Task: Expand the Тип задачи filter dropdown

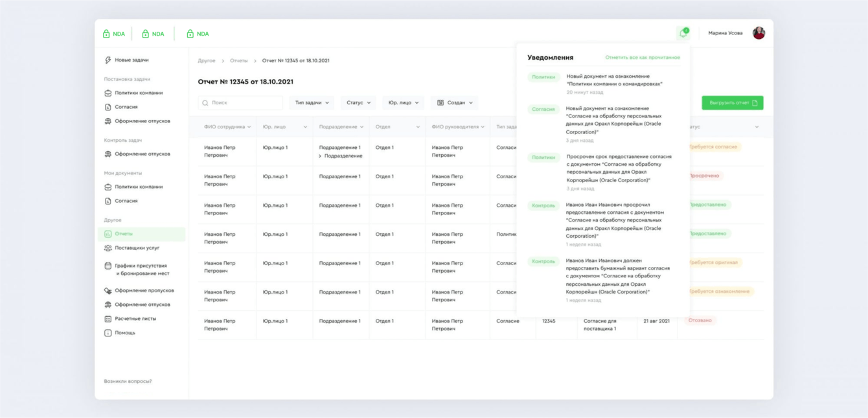Action: click(x=312, y=103)
